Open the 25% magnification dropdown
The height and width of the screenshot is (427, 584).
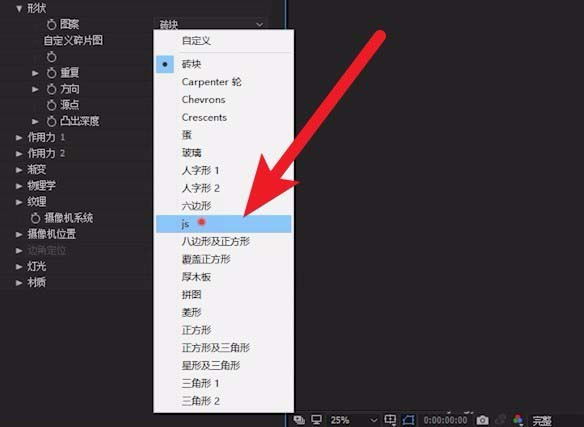pyautogui.click(x=353, y=420)
